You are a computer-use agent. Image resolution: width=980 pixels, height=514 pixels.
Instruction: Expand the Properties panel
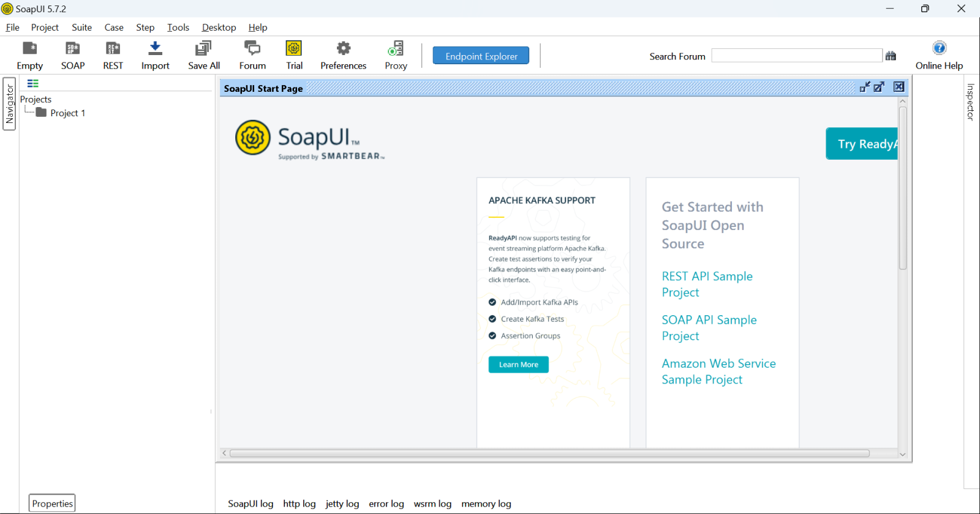52,504
